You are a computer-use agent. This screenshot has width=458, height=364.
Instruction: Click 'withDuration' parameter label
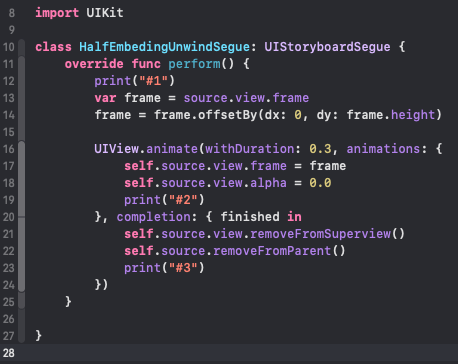coord(249,149)
